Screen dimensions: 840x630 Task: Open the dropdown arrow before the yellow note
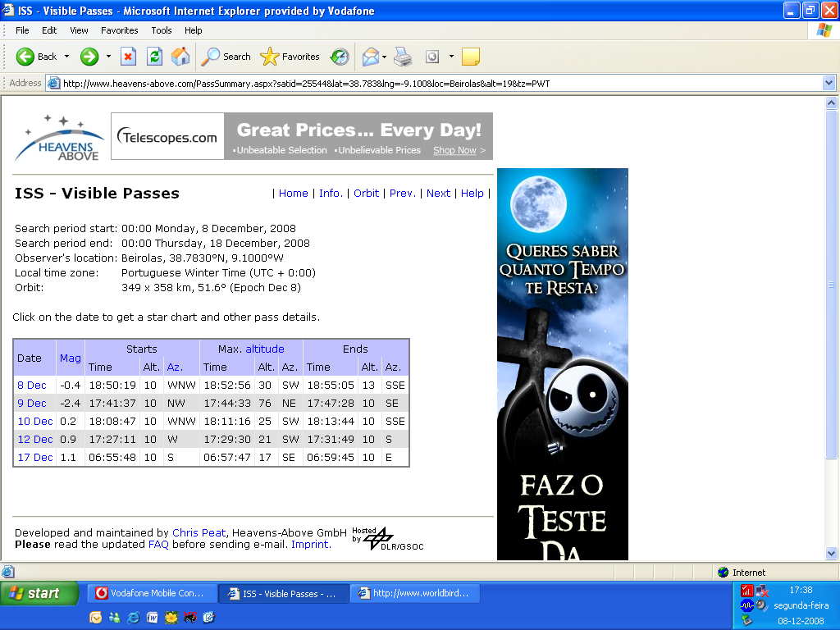[451, 57]
